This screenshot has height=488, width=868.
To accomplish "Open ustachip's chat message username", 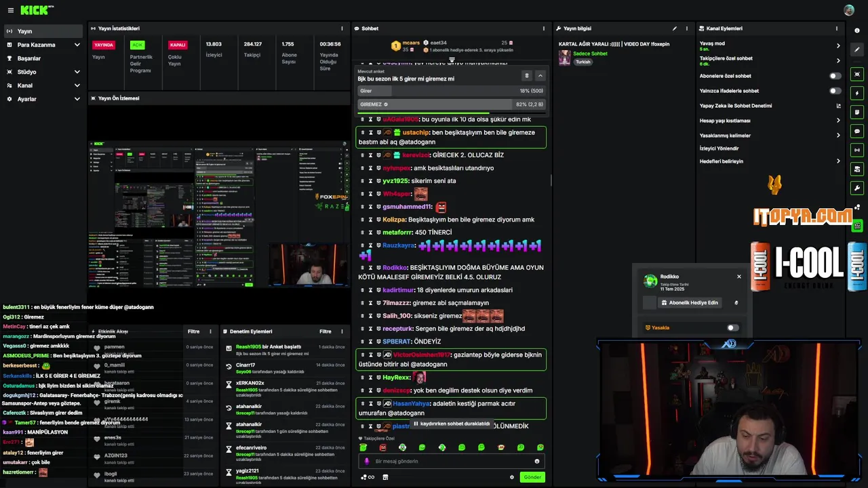I will click(x=416, y=133).
